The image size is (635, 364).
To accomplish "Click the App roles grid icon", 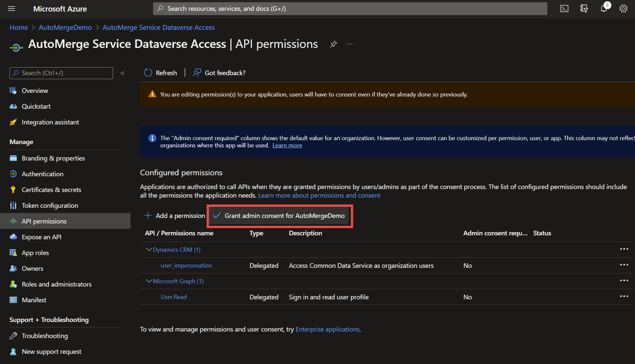I will [x=13, y=253].
